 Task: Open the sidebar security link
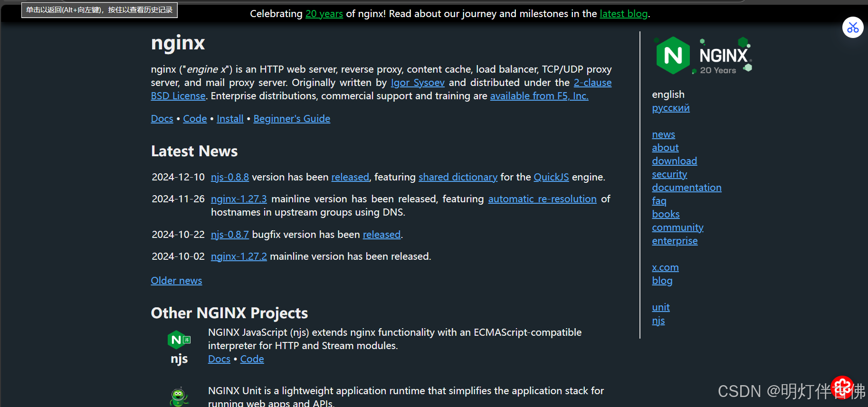pos(669,174)
